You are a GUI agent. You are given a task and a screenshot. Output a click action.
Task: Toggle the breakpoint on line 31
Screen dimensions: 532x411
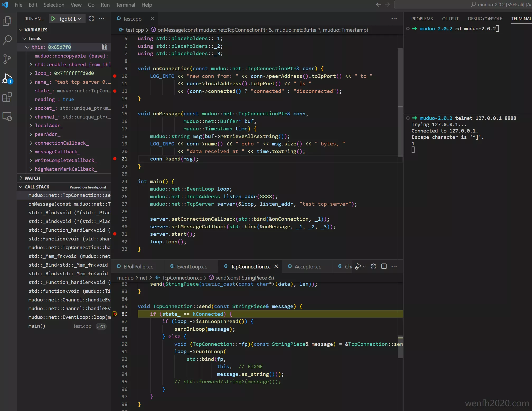(x=115, y=234)
